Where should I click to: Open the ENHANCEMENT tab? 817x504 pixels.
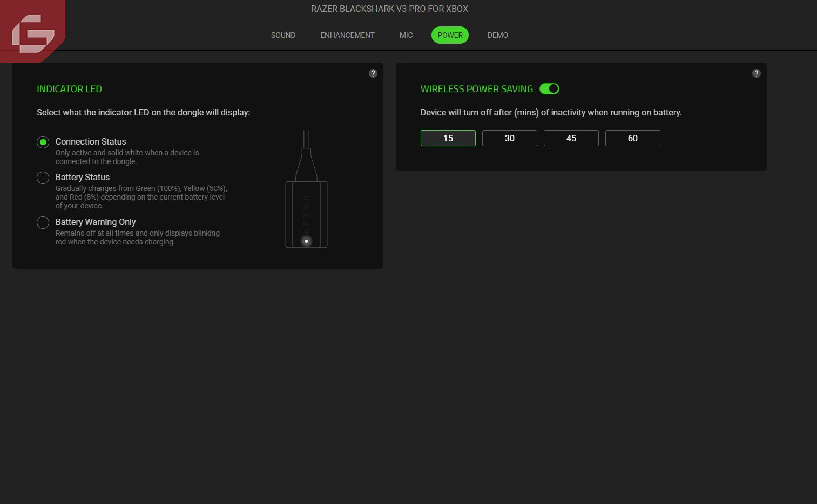click(347, 35)
